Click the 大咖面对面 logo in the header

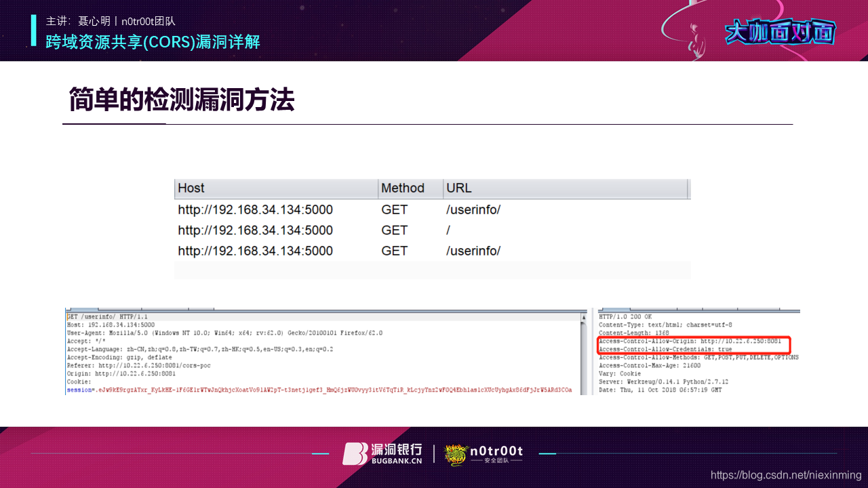coord(780,32)
